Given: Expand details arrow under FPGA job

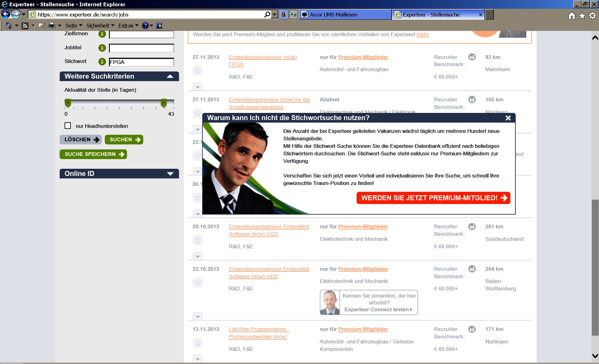Looking at the screenshot, I should 197,87.
